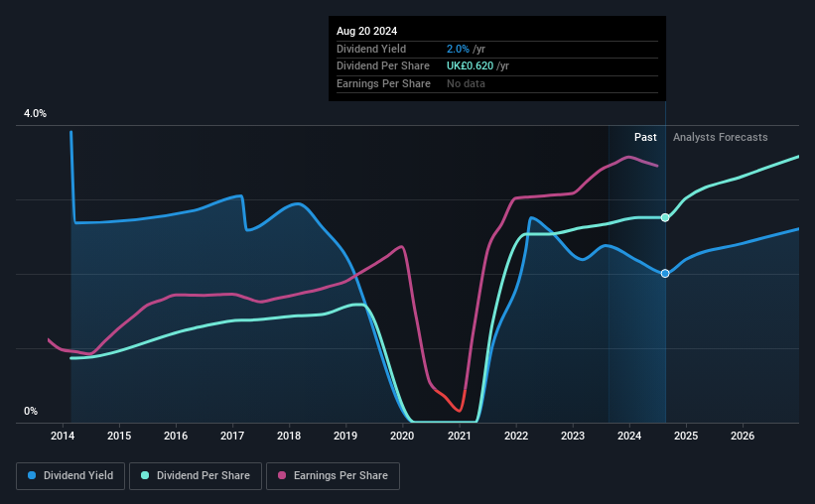Click the 2024 x-axis label
815x504 pixels.
(x=629, y=436)
